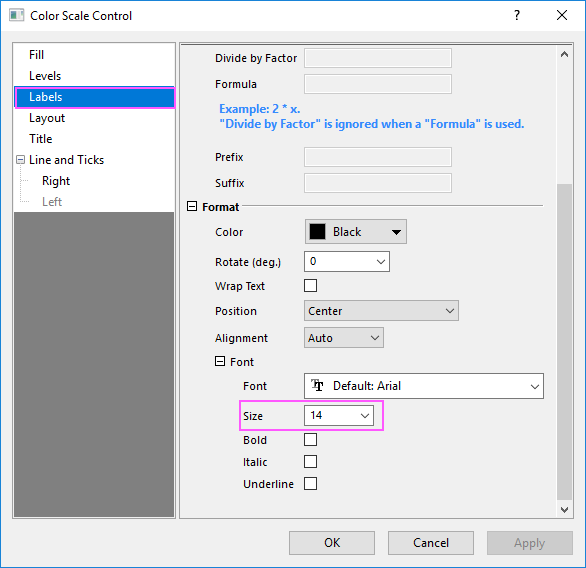This screenshot has height=568, width=586.
Task: Confirm with the OK button
Action: point(332,543)
